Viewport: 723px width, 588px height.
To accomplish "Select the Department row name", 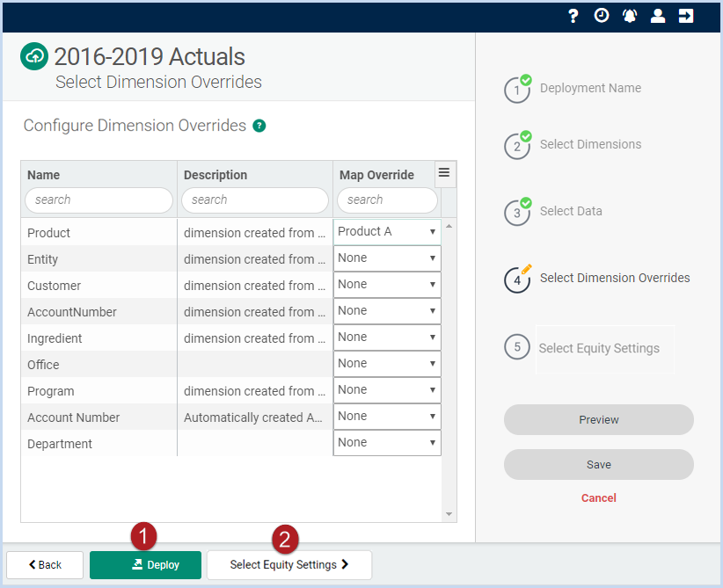I will tap(60, 444).
